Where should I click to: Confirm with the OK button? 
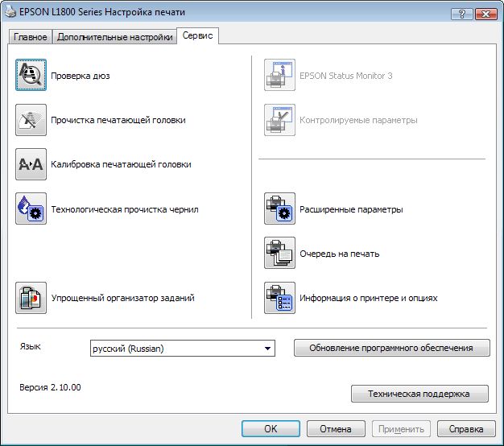click(x=271, y=428)
